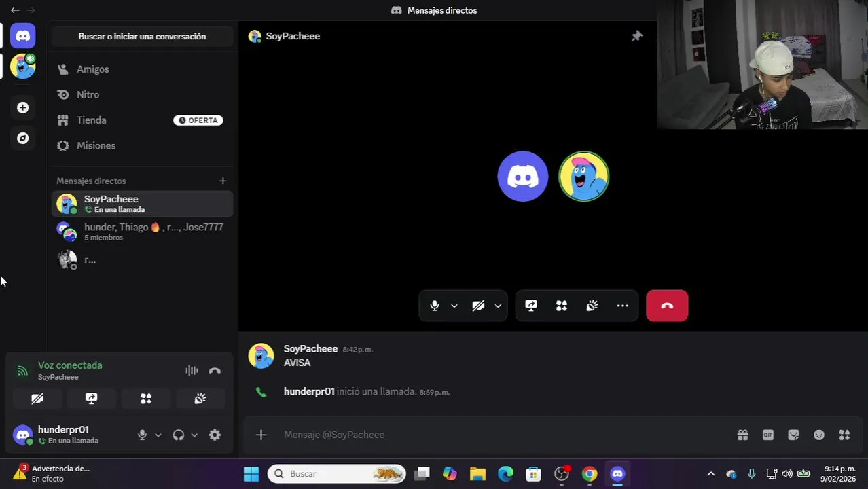Viewport: 868px width, 489px height.
Task: Send a gift icon in message bar
Action: pyautogui.click(x=743, y=435)
